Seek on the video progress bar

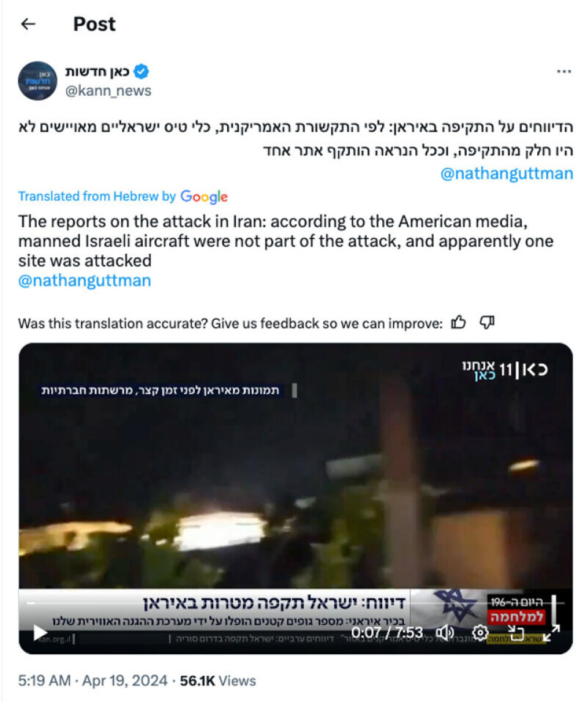coord(295,603)
